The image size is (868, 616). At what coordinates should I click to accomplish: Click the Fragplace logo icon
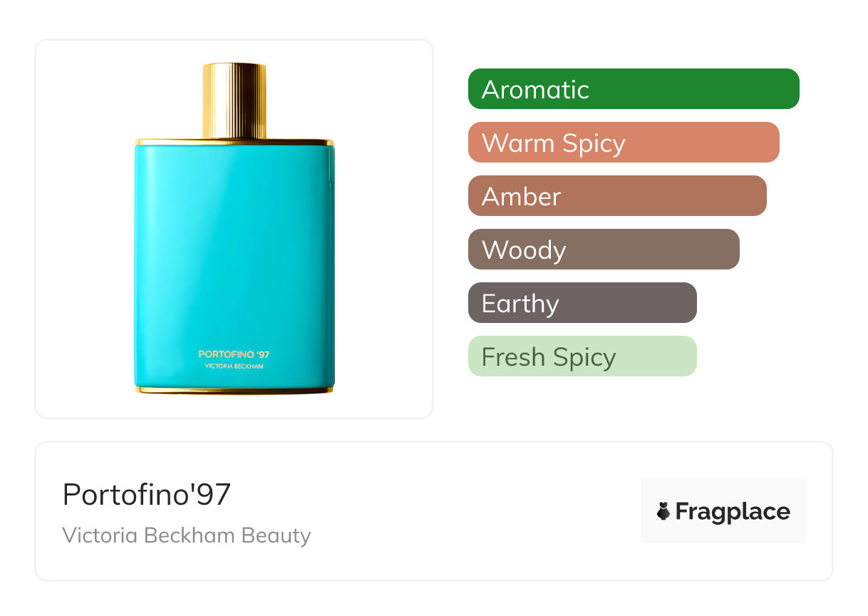click(663, 511)
